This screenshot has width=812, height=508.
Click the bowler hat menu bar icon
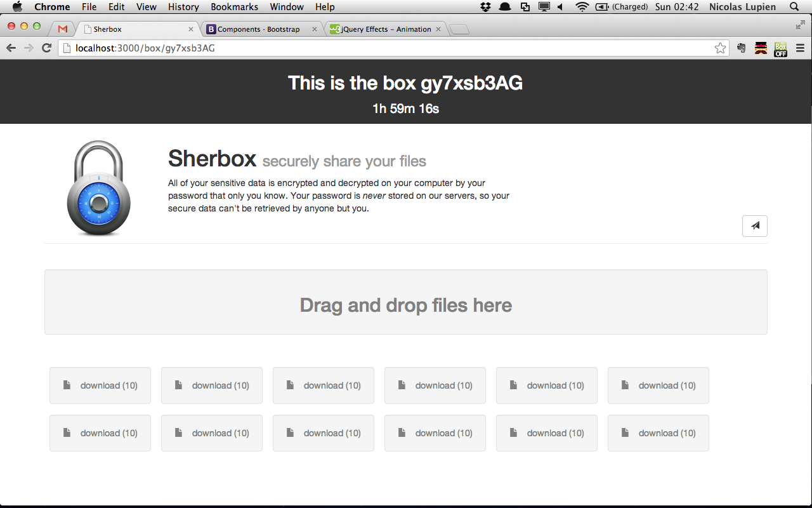pyautogui.click(x=505, y=7)
